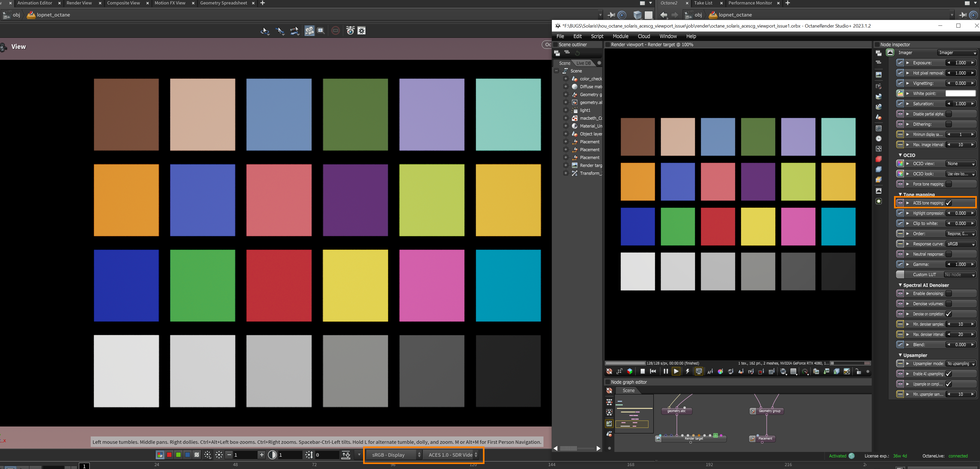Click the White point color swatch
980x469 pixels.
[x=961, y=93]
